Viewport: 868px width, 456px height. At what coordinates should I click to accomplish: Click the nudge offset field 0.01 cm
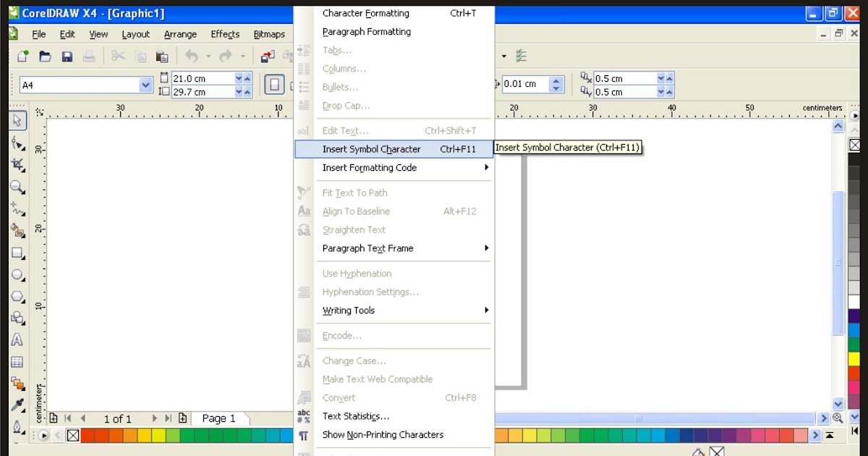click(x=525, y=84)
